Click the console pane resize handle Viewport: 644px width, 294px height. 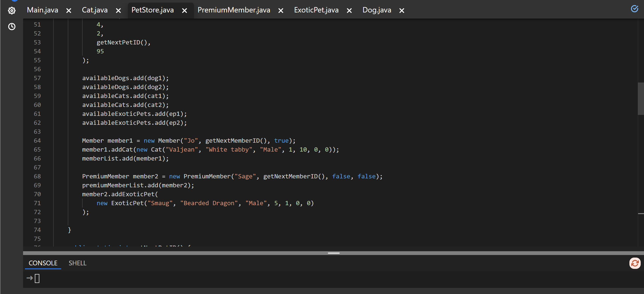coord(334,253)
